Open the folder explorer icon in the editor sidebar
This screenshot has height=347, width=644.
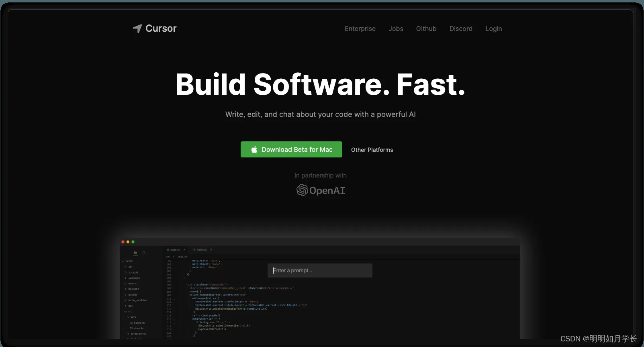tap(135, 253)
